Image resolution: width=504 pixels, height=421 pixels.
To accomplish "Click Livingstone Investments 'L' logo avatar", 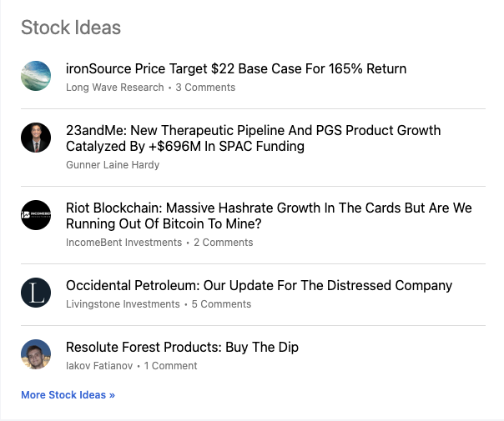I will point(36,293).
